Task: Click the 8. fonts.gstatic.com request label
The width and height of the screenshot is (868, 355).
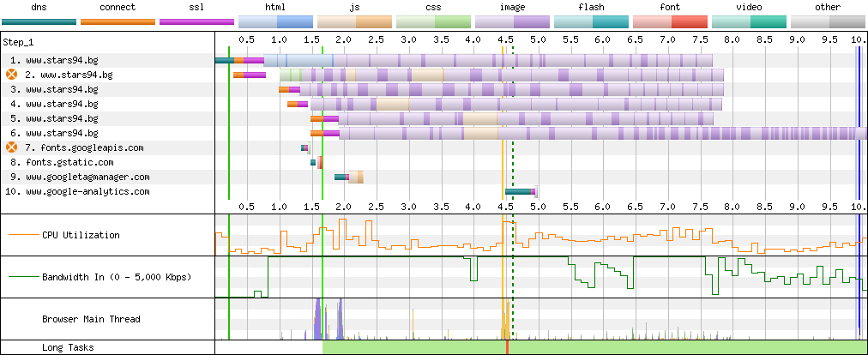Action: point(62,162)
